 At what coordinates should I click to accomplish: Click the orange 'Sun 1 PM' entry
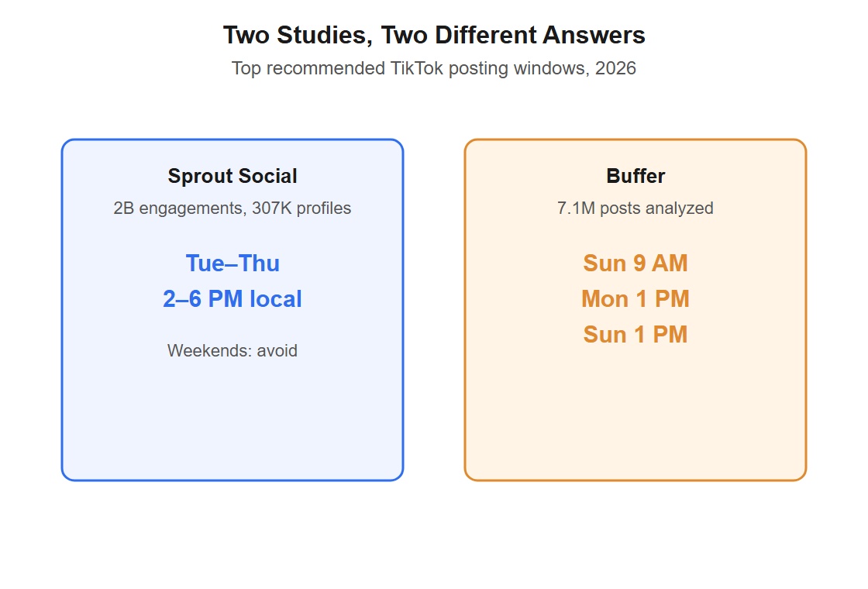(635, 334)
